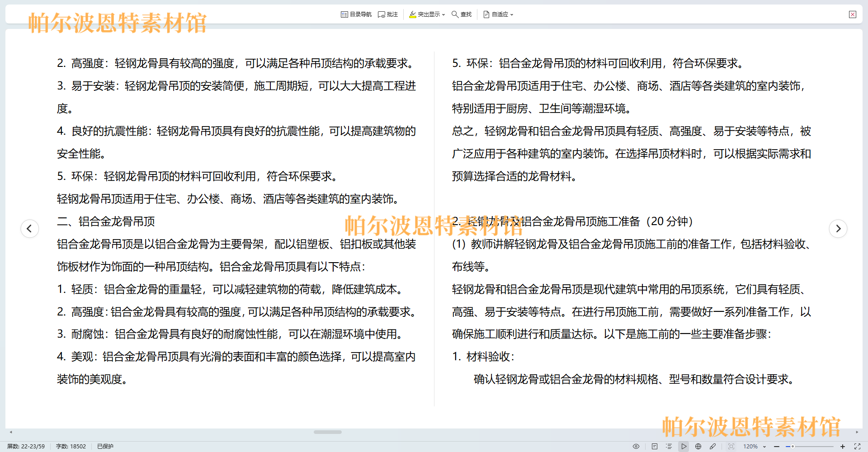Open the 目录导航 navigation panel
Viewport: 868px width, 452px height.
pyautogui.click(x=356, y=14)
